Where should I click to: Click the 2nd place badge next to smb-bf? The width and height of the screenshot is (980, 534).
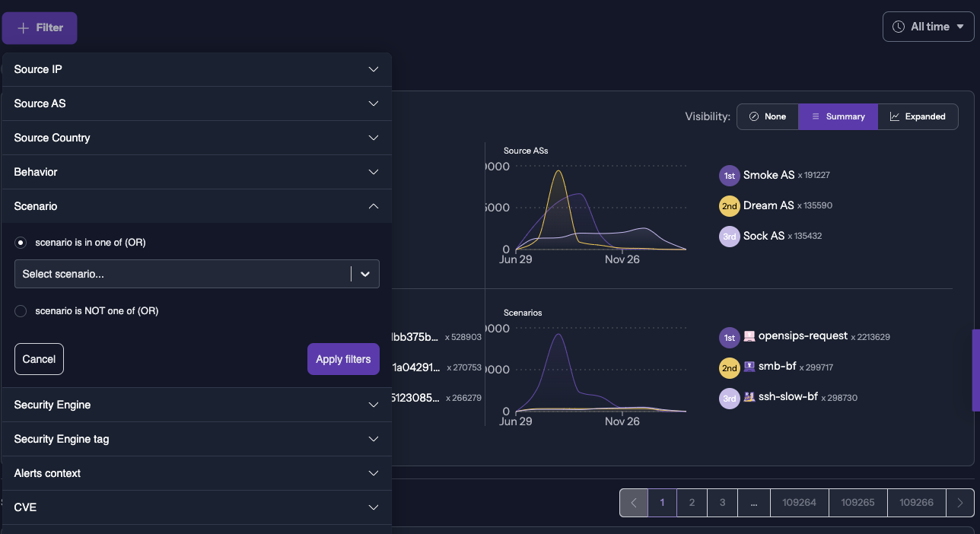pyautogui.click(x=729, y=368)
